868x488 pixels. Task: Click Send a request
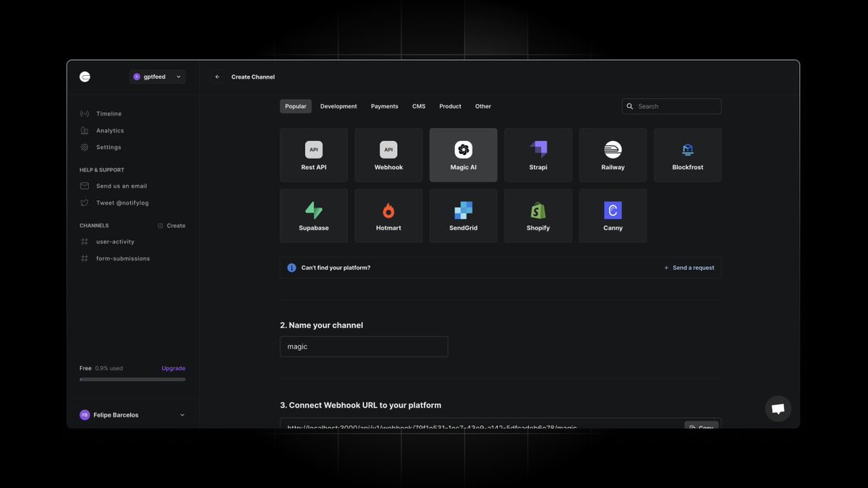point(689,267)
